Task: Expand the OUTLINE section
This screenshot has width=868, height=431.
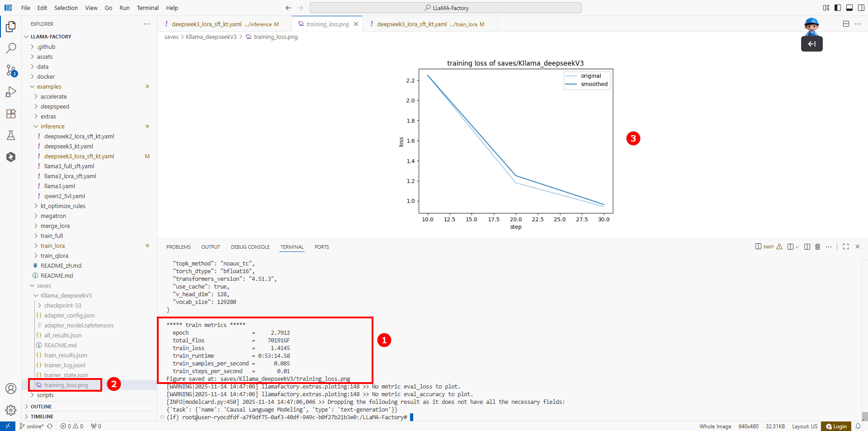Action: pos(41,407)
